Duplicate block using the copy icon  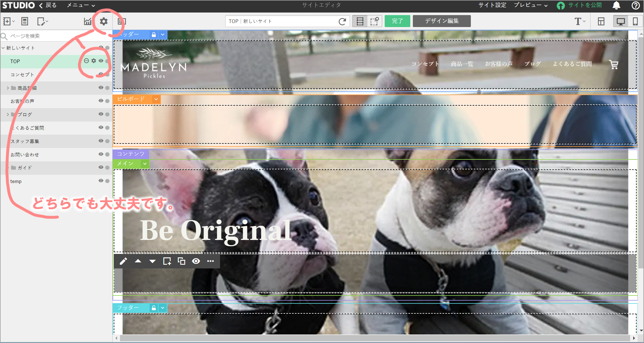pos(181,261)
